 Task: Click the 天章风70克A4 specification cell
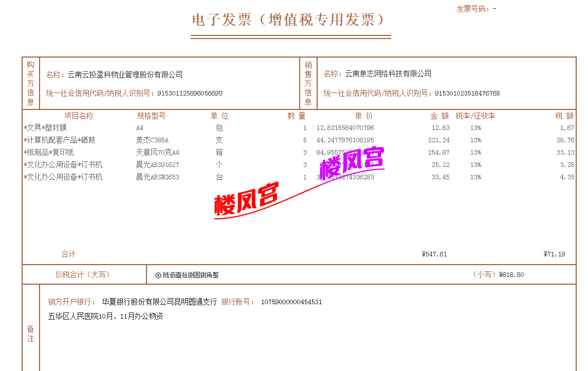157,153
